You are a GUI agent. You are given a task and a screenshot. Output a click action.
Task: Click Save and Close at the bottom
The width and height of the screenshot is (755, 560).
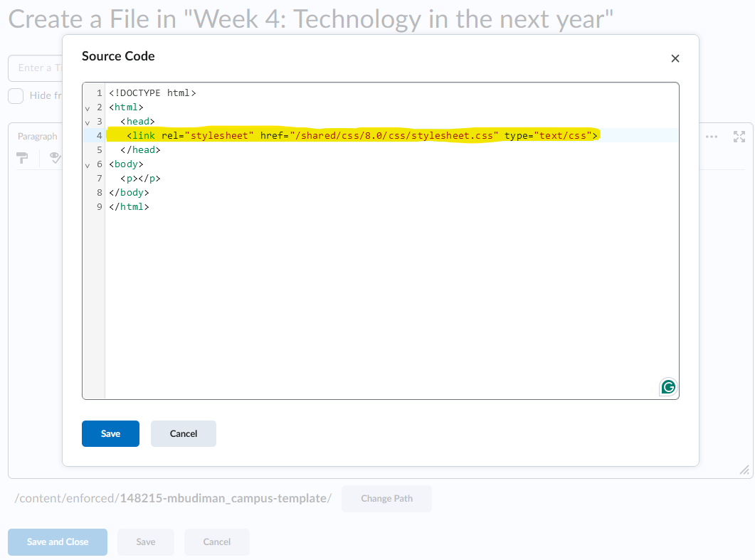tap(57, 542)
